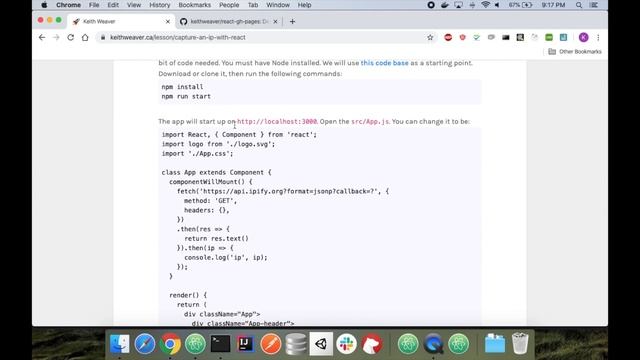This screenshot has width=640, height=360.
Task: Click the "return res.text()" code line
Action: pyautogui.click(x=216, y=238)
